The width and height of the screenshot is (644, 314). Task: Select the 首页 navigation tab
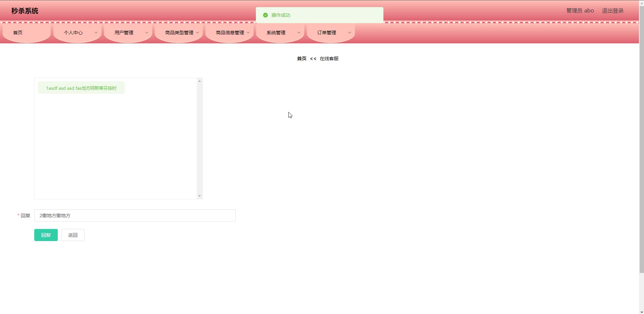[x=18, y=32]
